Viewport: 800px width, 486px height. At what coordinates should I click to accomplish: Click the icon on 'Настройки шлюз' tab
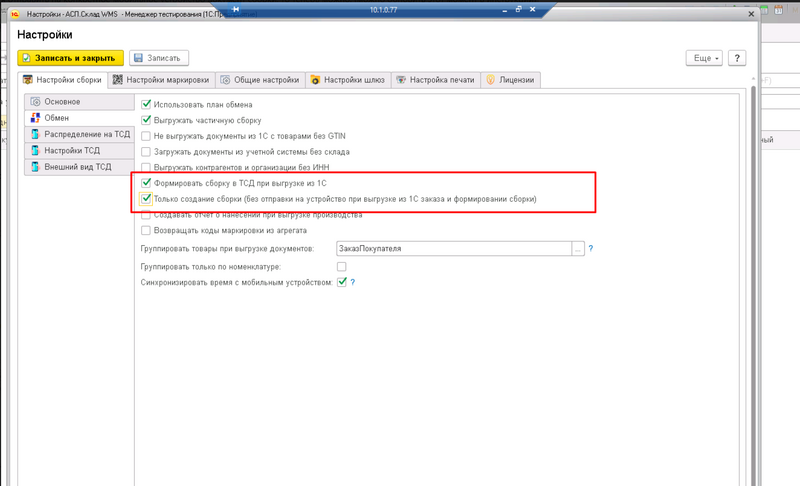[315, 80]
